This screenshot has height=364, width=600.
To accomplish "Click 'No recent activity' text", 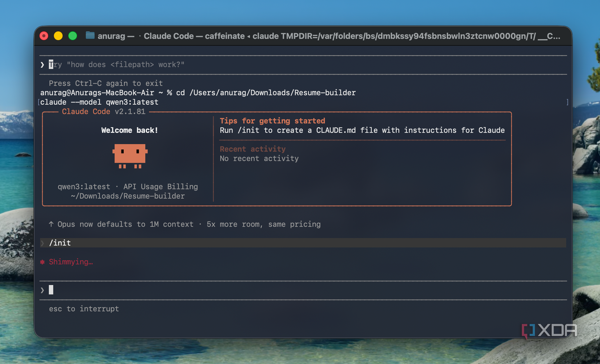I will coord(259,159).
